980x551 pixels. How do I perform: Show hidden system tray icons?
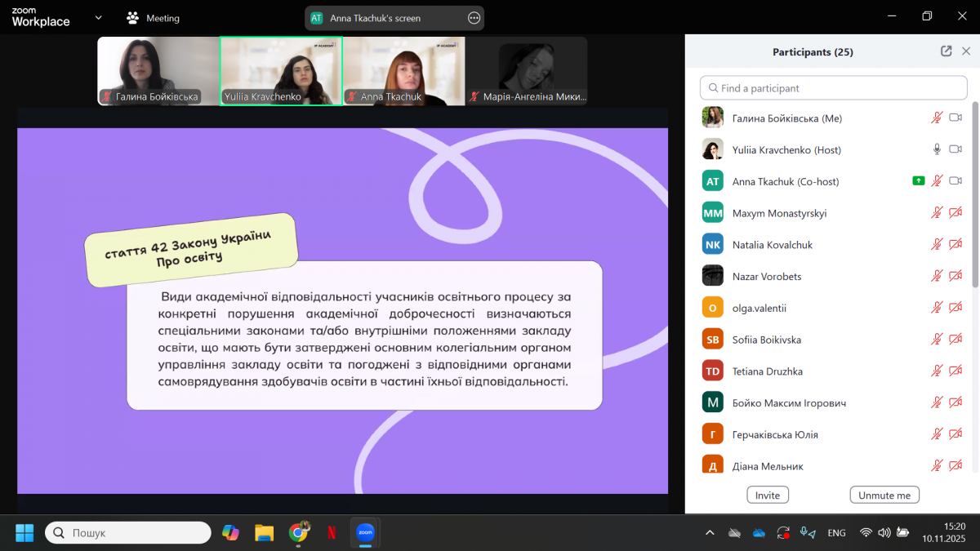tap(710, 533)
